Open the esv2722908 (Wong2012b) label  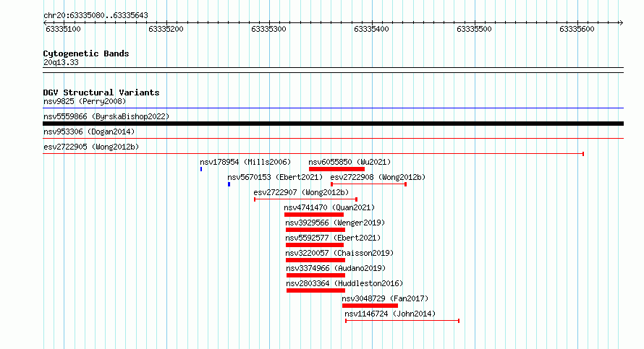378,177
